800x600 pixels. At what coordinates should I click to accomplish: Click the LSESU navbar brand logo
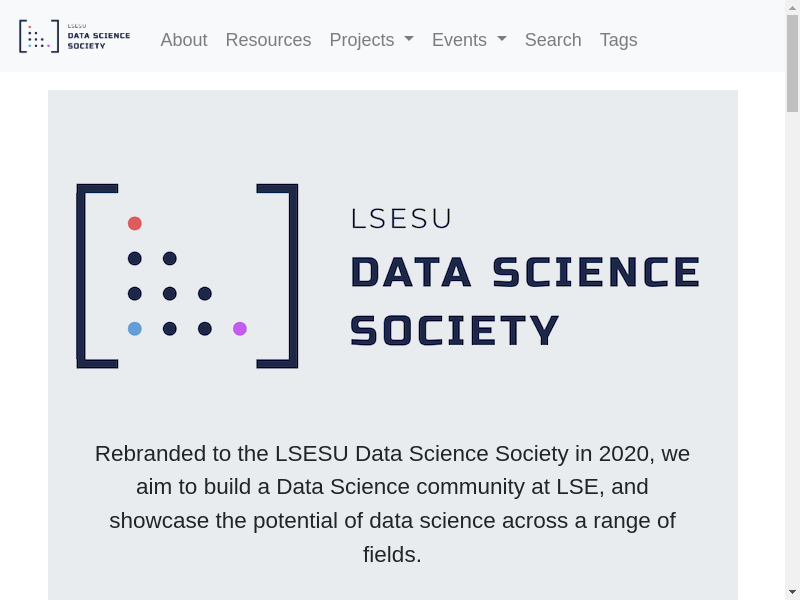click(x=75, y=37)
